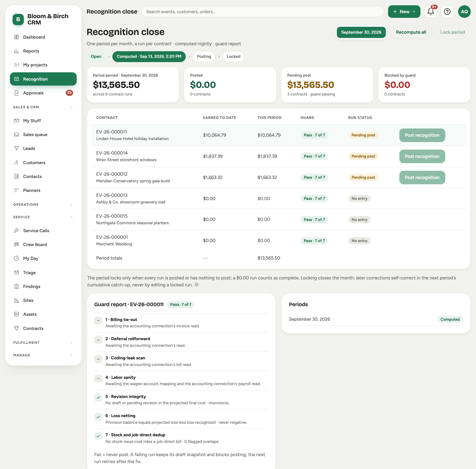Go to Leads in the sidebar
This screenshot has height=469, width=476.
pos(43,148)
